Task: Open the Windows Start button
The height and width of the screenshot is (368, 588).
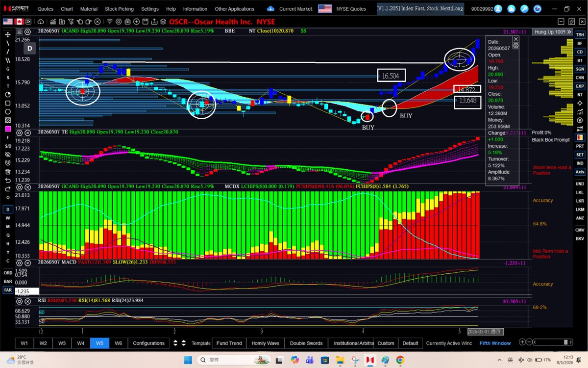Action: 188,360
